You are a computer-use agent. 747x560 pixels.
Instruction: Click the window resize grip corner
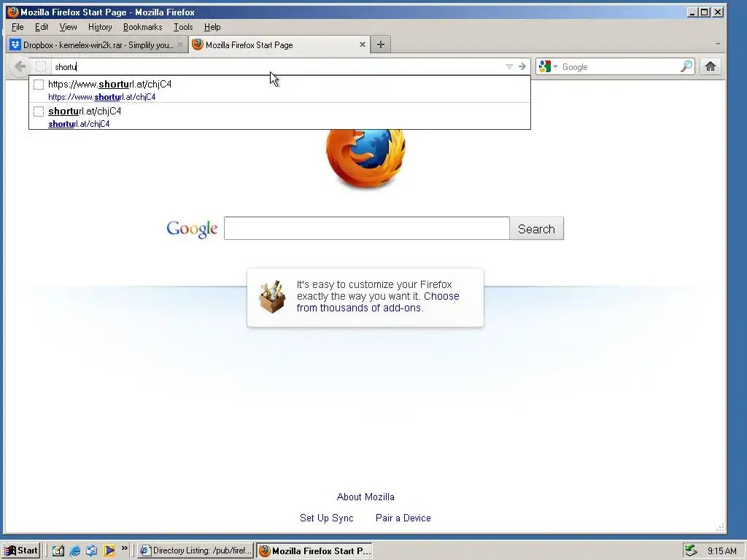(720, 527)
